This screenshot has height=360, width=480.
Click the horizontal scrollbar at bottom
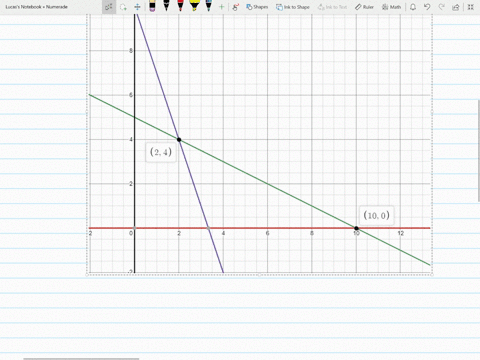pos(81,359)
